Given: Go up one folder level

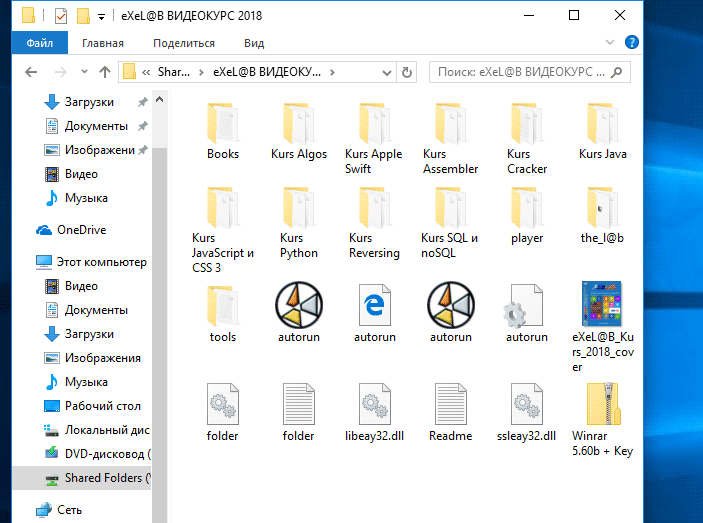Looking at the screenshot, I should [105, 72].
